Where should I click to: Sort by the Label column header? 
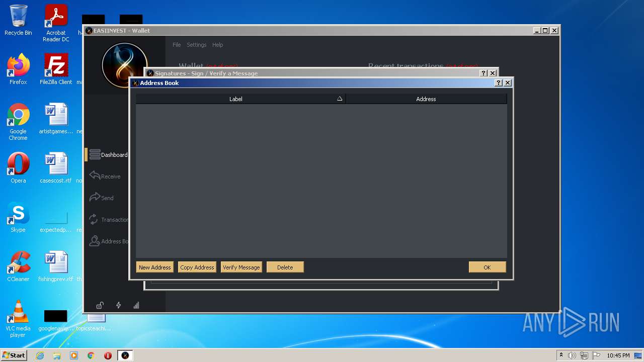[x=240, y=99]
